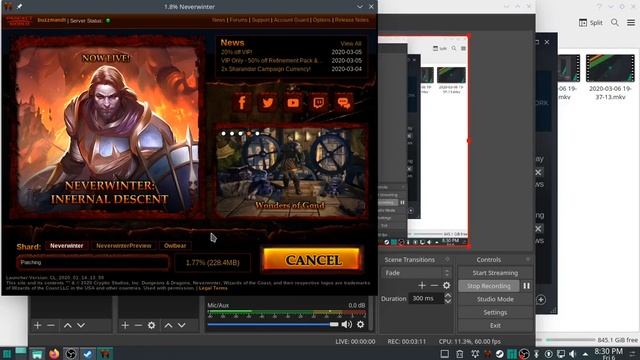Image resolution: width=640 pixels, height=360 pixels.
Task: Click the search icon in file manager
Action: click(615, 23)
